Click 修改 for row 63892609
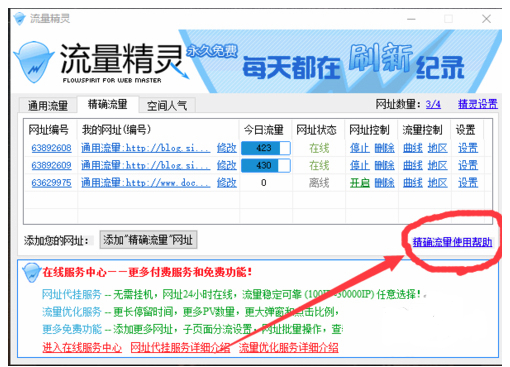Image resolution: width=510 pixels, height=367 pixels. [x=227, y=165]
